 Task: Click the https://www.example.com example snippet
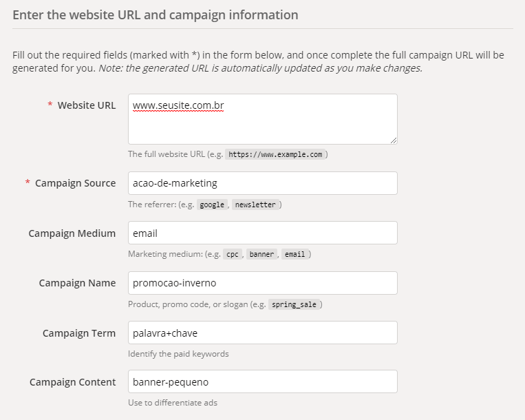275,155
